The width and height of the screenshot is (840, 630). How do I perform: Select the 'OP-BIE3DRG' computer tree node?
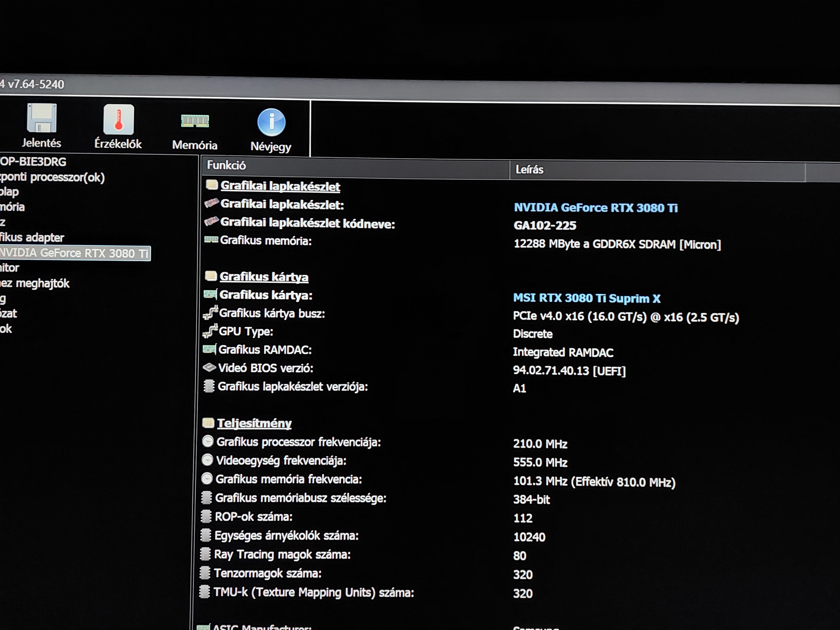[33, 161]
